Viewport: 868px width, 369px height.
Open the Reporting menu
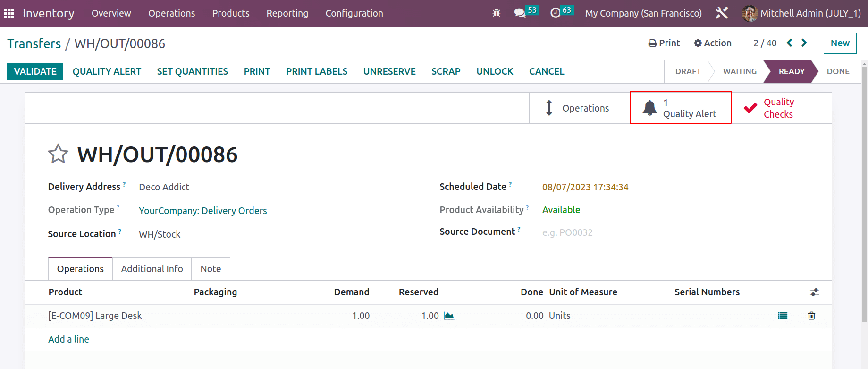287,13
